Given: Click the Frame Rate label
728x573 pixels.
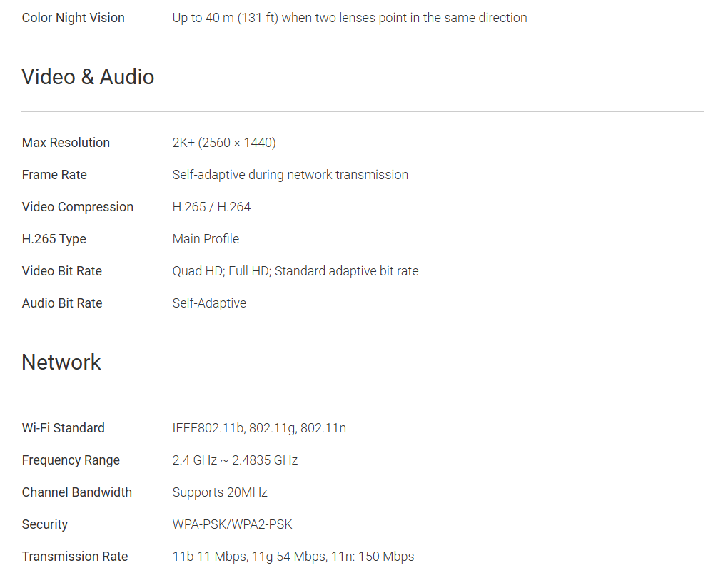Looking at the screenshot, I should (x=54, y=175).
